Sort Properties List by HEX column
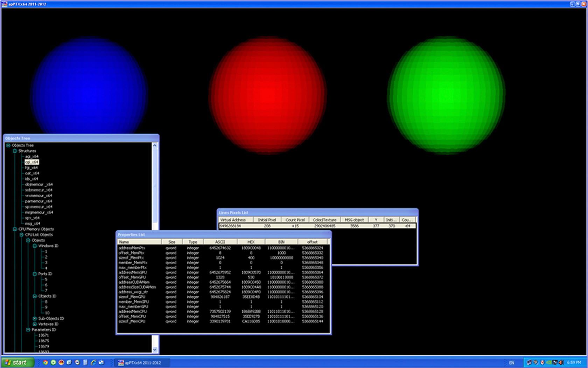The height and width of the screenshot is (368, 588). 251,242
